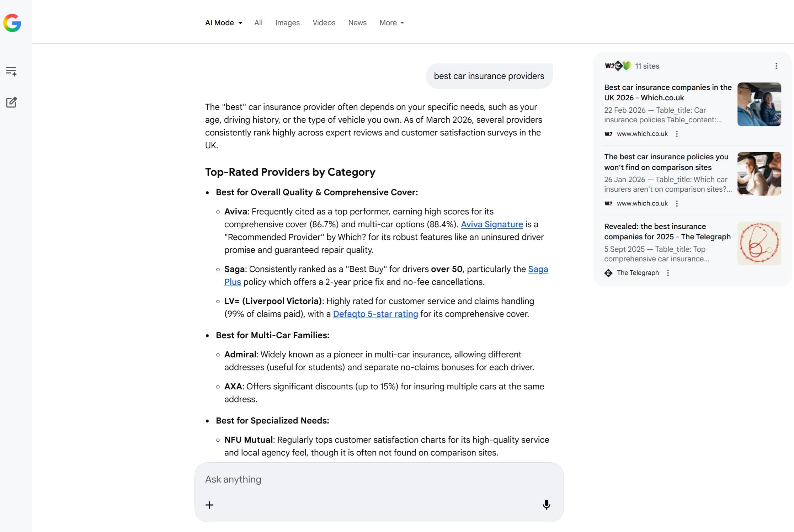Click 'www.which.co.uk' under the first source
The image size is (794, 532).
coord(642,134)
